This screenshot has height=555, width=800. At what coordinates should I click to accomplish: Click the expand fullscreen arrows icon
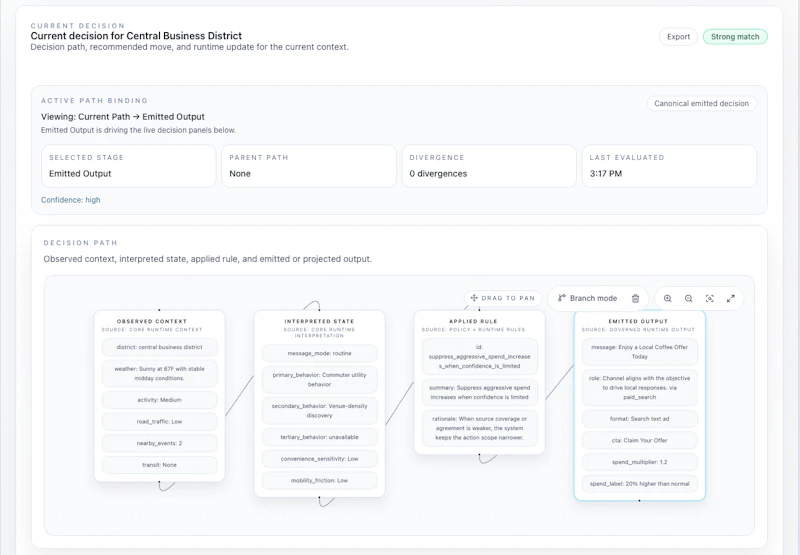(731, 298)
